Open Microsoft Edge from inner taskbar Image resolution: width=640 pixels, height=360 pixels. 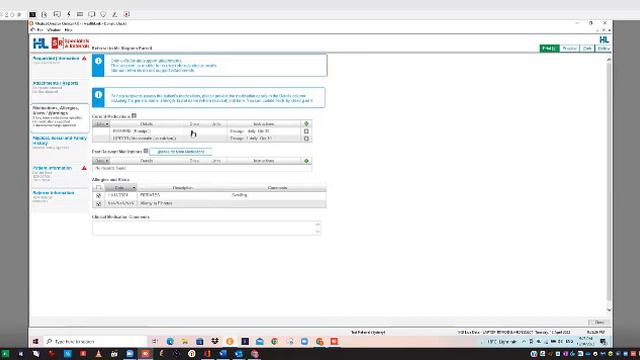coord(170,341)
